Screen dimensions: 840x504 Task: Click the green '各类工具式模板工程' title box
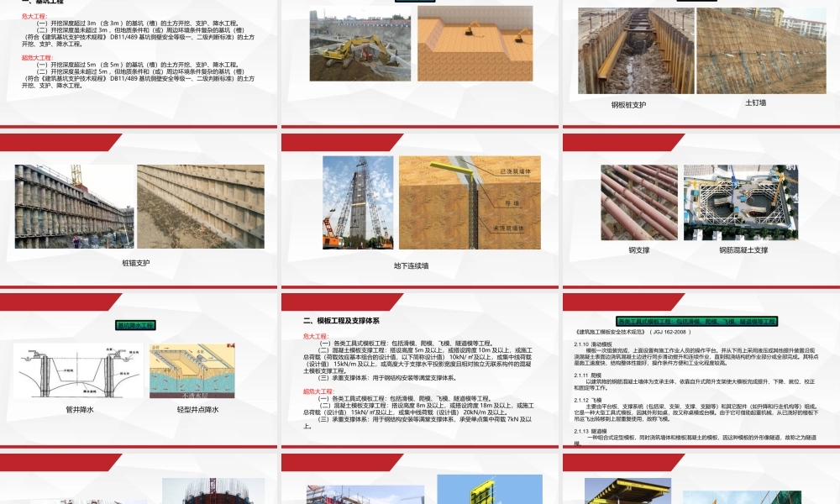pos(696,322)
